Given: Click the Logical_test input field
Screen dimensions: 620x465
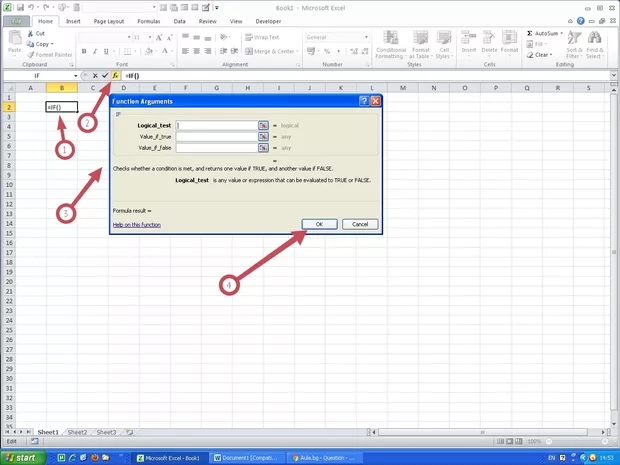Looking at the screenshot, I should (x=216, y=125).
